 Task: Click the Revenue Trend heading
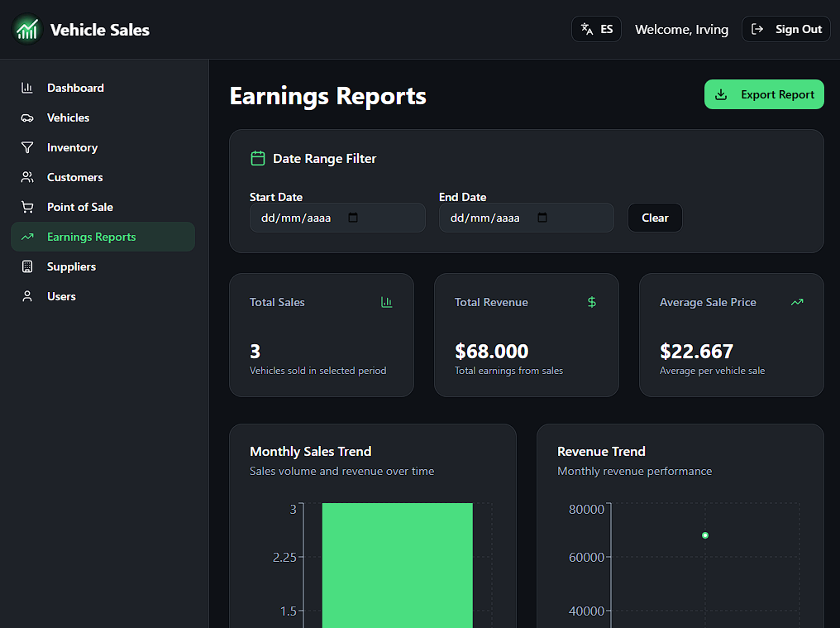coord(601,452)
